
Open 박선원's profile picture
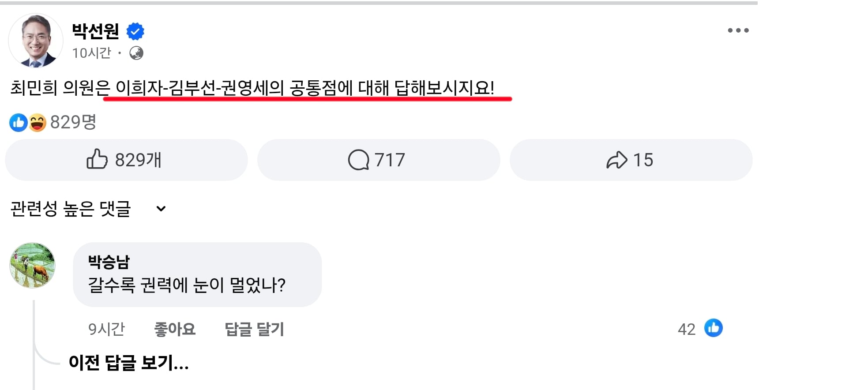[x=36, y=41]
